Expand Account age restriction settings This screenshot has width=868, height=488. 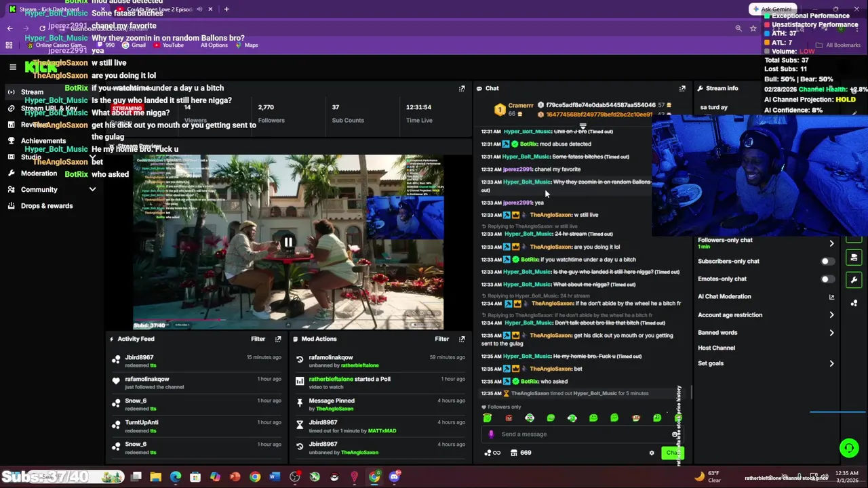point(831,314)
